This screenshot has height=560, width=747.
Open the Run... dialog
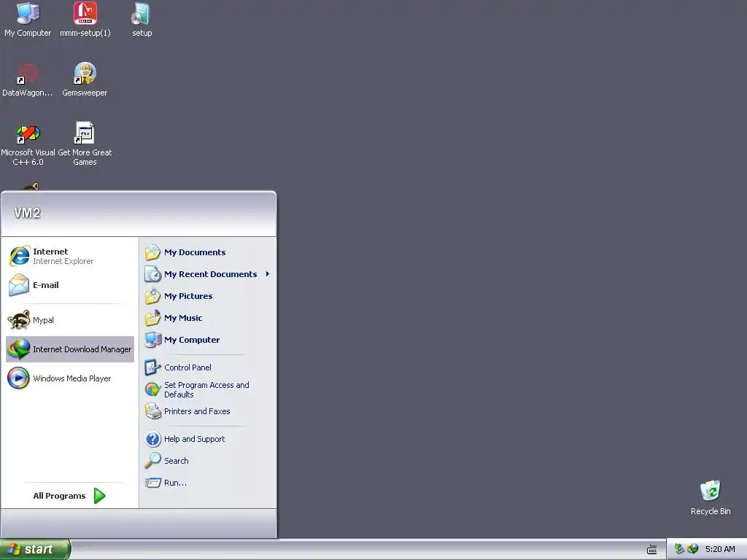208,483
